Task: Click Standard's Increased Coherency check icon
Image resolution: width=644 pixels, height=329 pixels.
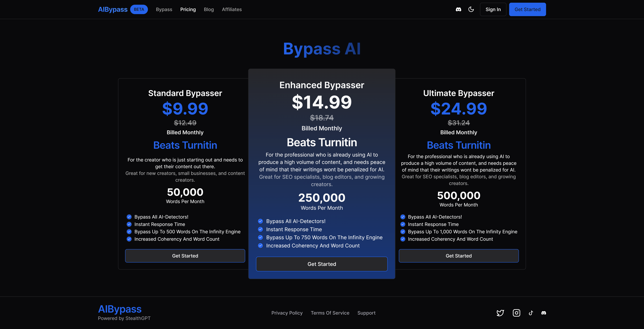Action: (x=129, y=239)
